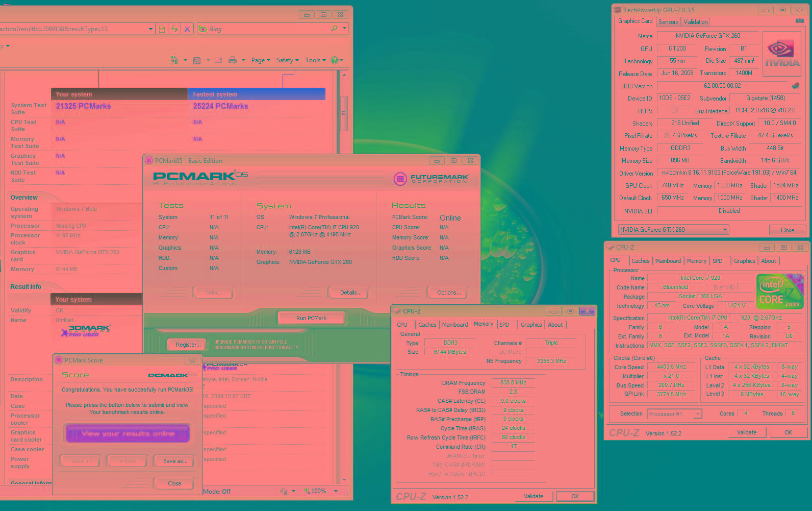The image size is (812, 511).
Task: Click the Close button in GPU-Z
Action: click(x=787, y=230)
